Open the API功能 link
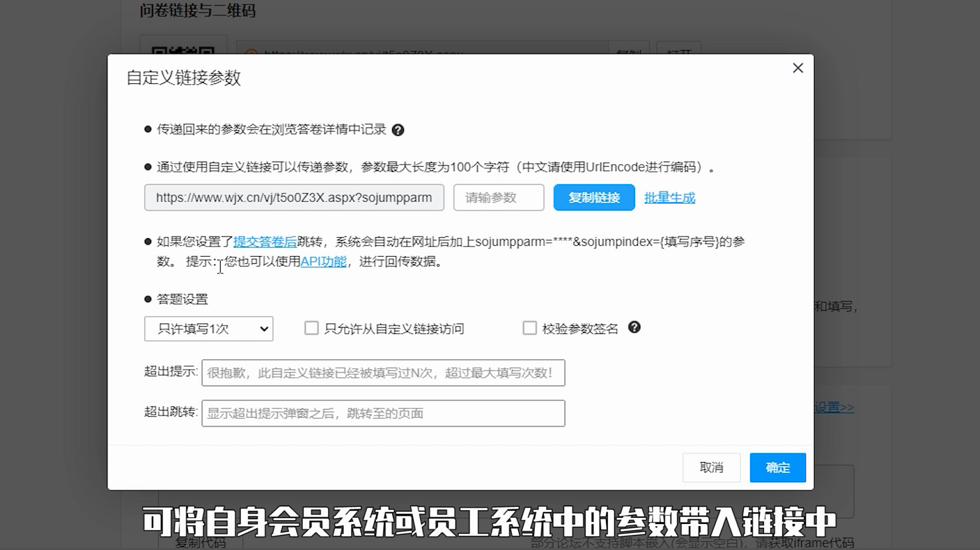The image size is (980, 550). click(323, 261)
